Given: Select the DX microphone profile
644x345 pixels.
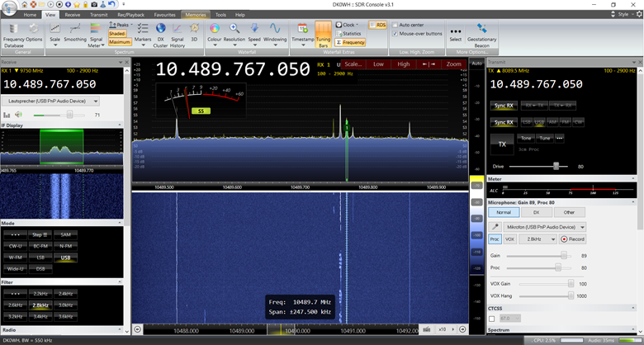Looking at the screenshot, I should tap(536, 212).
